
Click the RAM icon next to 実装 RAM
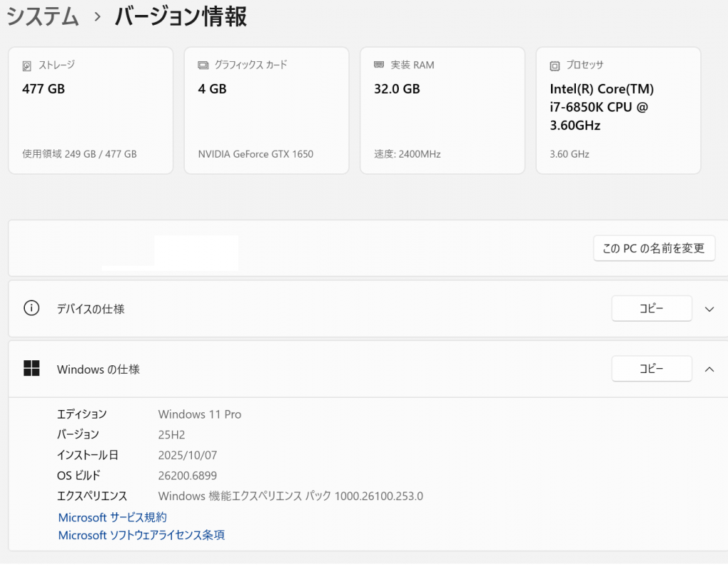(379, 65)
